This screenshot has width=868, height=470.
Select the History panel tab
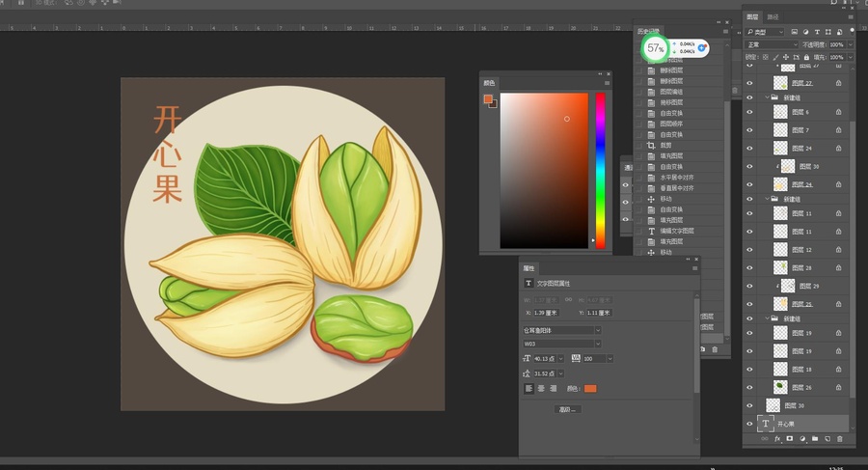click(x=648, y=32)
